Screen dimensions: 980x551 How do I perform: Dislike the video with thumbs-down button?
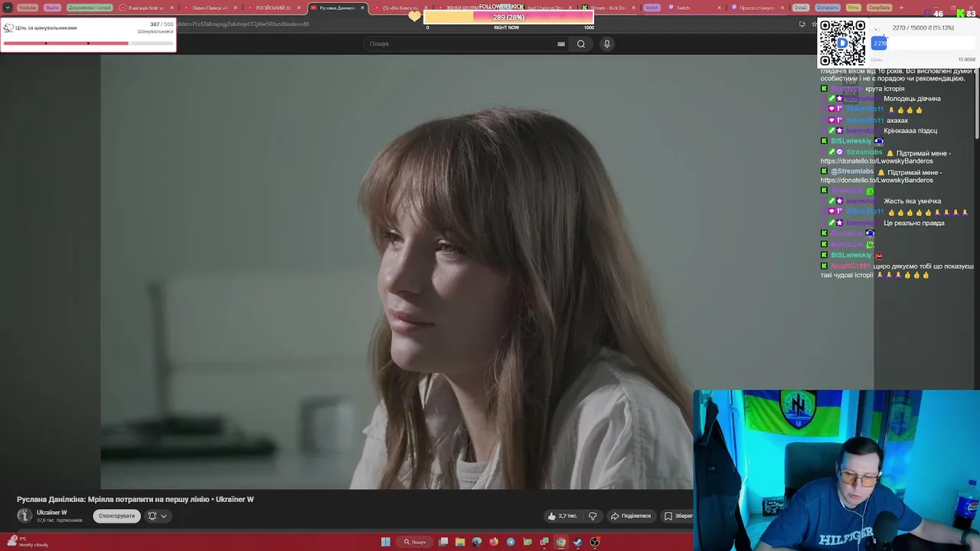[593, 516]
